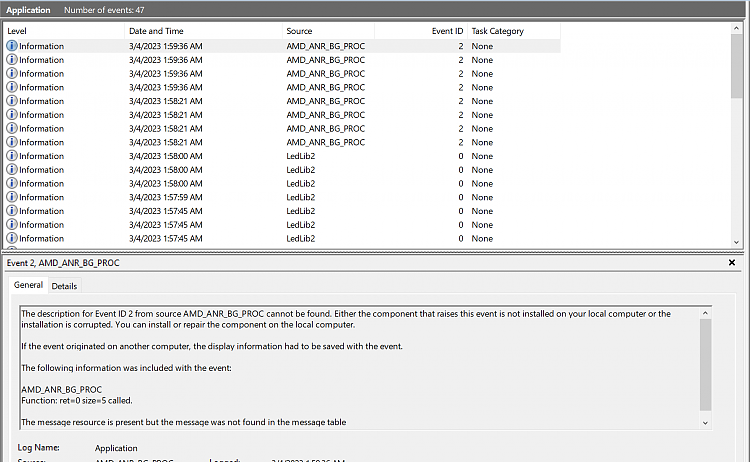
Task: Click 'Information' level in the 1:57:59 AM row
Action: click(x=41, y=197)
